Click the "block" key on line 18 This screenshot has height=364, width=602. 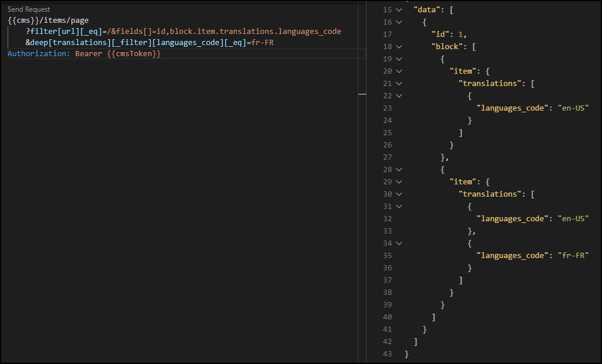pyautogui.click(x=447, y=47)
